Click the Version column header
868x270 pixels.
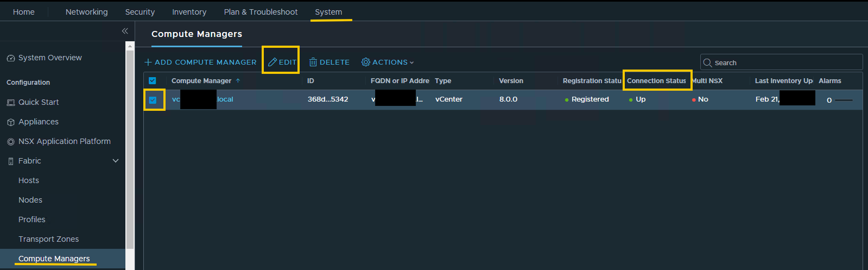coord(511,81)
